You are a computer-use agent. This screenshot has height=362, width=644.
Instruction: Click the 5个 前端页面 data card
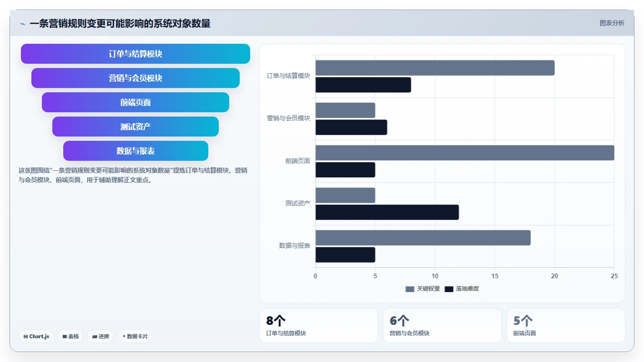click(566, 325)
